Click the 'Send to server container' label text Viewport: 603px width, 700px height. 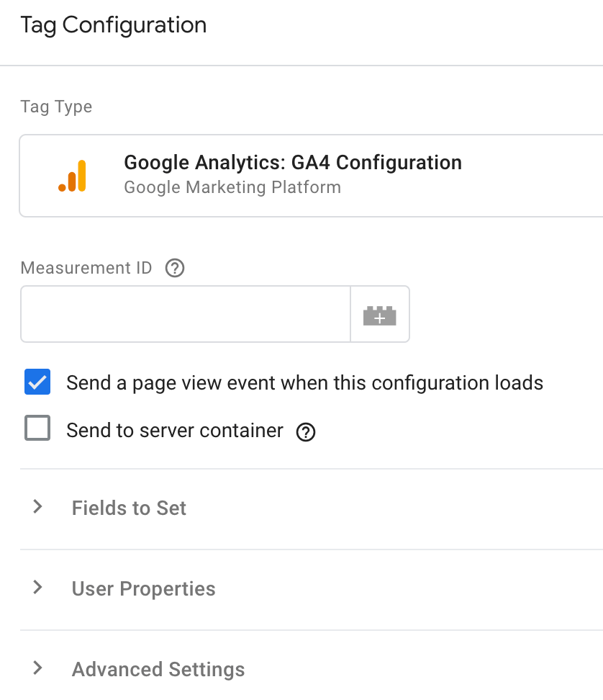[x=175, y=431]
